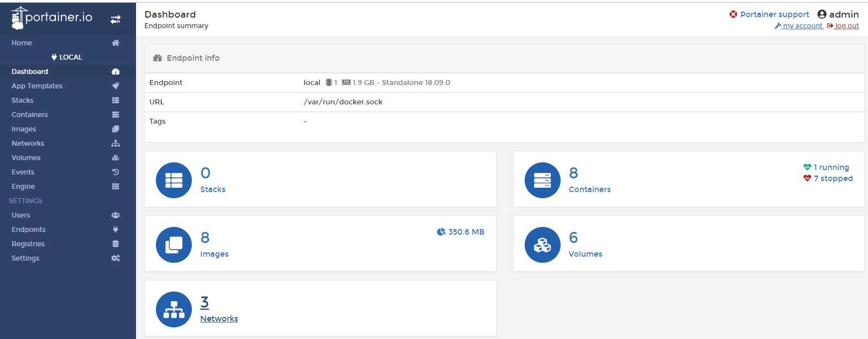868x339 pixels.
Task: Open the Networks label on the dashboard tile
Action: (x=219, y=319)
